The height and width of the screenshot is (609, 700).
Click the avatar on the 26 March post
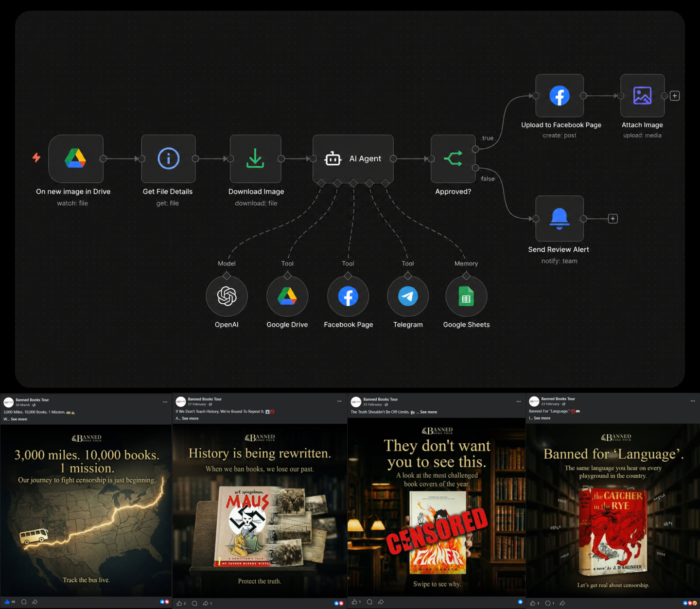(x=8, y=402)
